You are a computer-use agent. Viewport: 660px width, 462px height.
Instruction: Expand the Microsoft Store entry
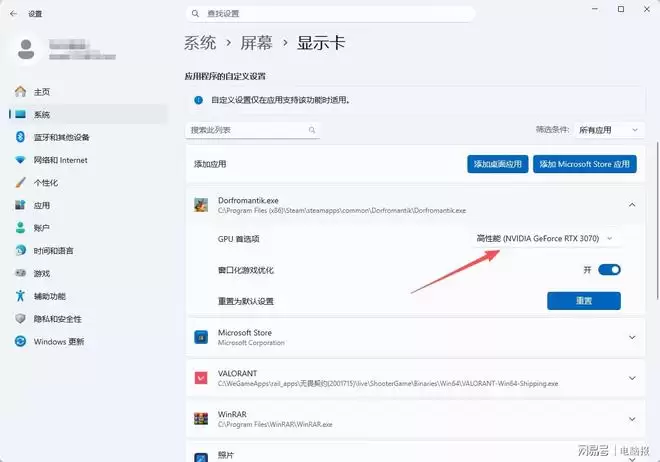pyautogui.click(x=632, y=337)
